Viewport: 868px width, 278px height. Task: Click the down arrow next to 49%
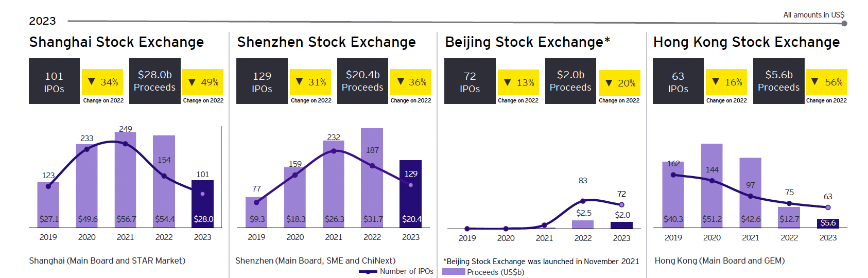192,82
